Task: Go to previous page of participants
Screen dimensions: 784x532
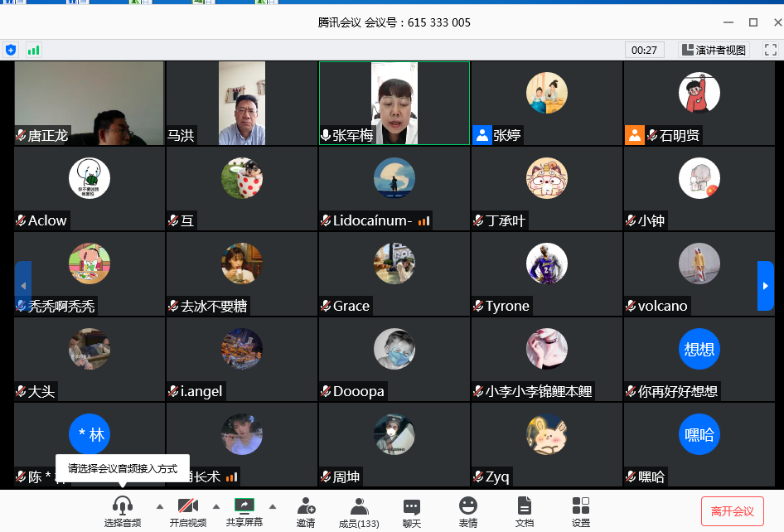Action: (x=23, y=286)
